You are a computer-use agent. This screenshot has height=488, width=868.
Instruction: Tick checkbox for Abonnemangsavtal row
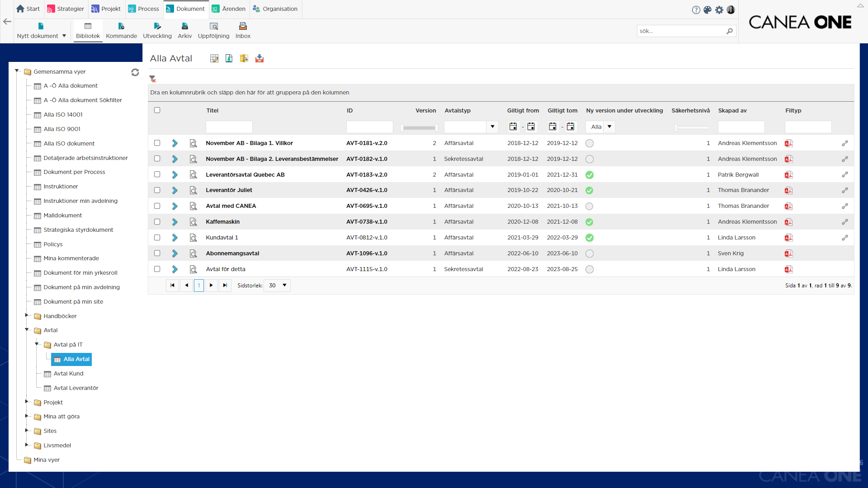click(x=157, y=253)
